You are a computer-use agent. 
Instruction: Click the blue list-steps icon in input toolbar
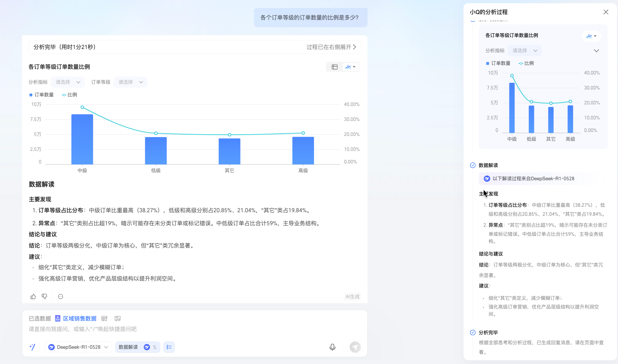169,347
